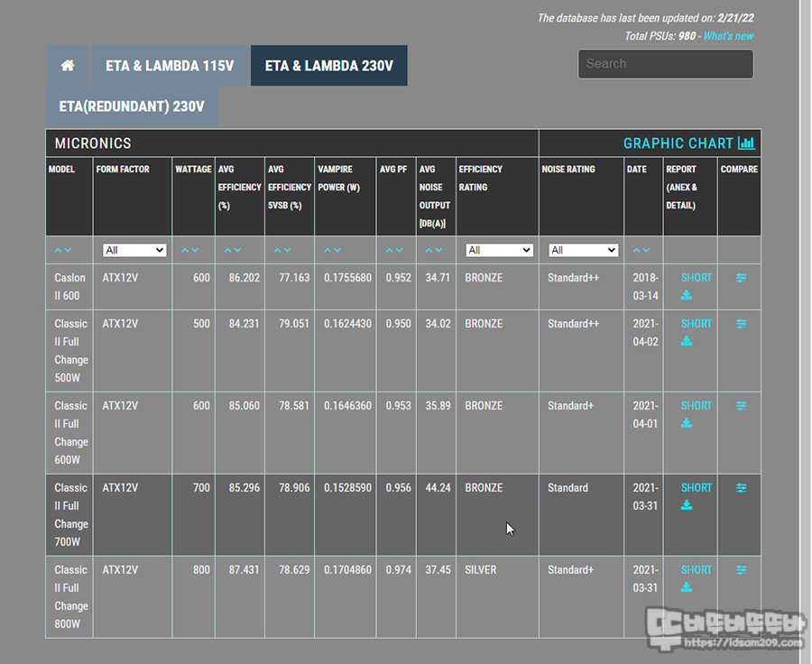Open SHORT report for Caslon II 600
The width and height of the screenshot is (812, 664).
pos(696,278)
